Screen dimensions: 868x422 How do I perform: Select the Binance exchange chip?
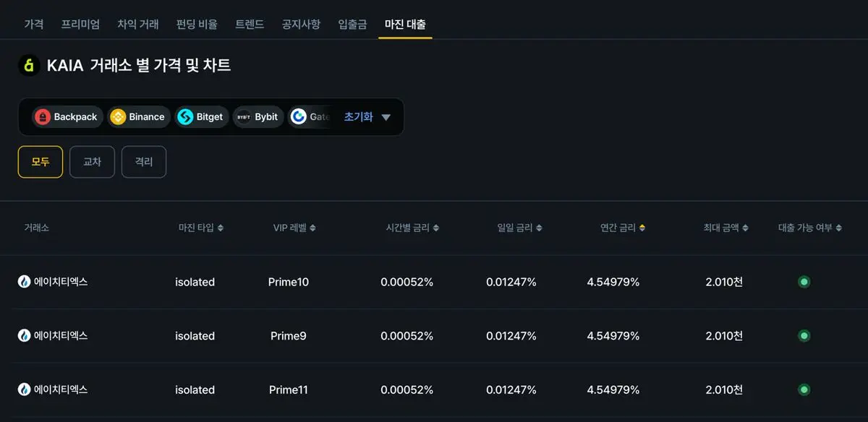point(139,116)
